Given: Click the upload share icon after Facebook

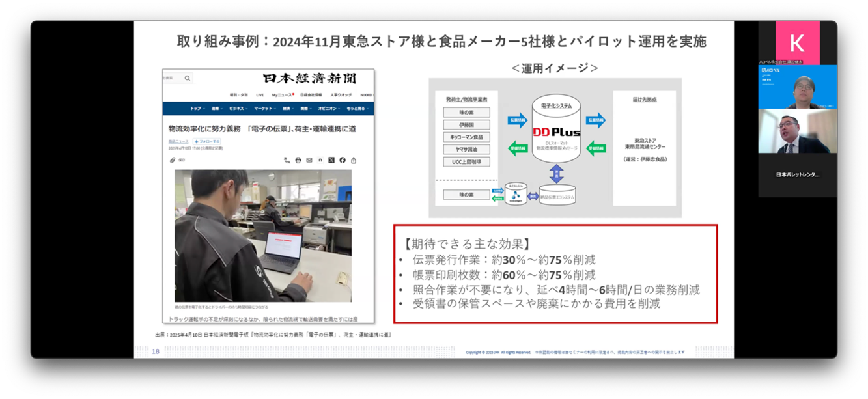Looking at the screenshot, I should (x=354, y=159).
